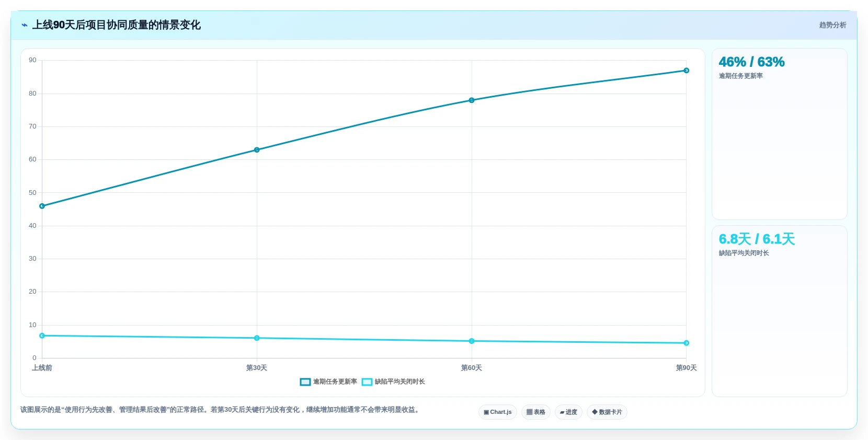Screen dimensions: 868x440
Task: Click the 第90天 point on the update rate line
Action: (x=687, y=71)
